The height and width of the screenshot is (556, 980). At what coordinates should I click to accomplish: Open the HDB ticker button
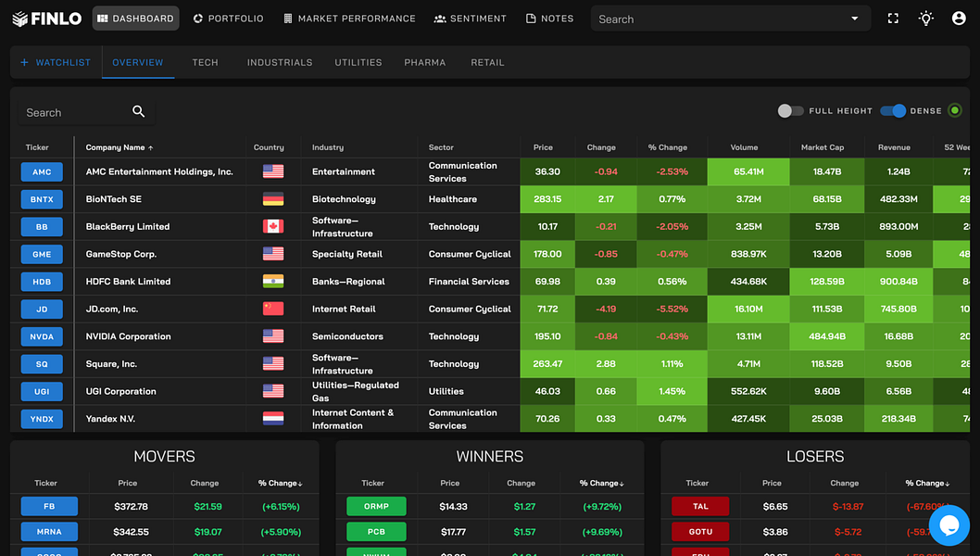pos(42,282)
